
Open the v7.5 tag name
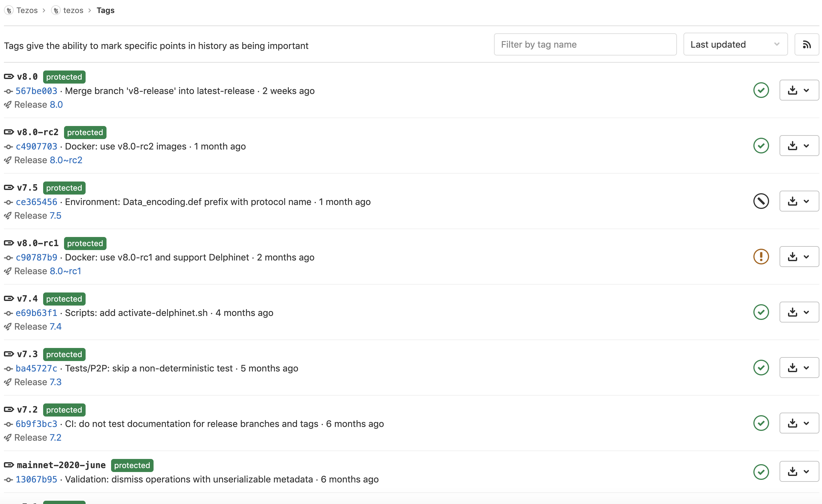click(x=27, y=188)
